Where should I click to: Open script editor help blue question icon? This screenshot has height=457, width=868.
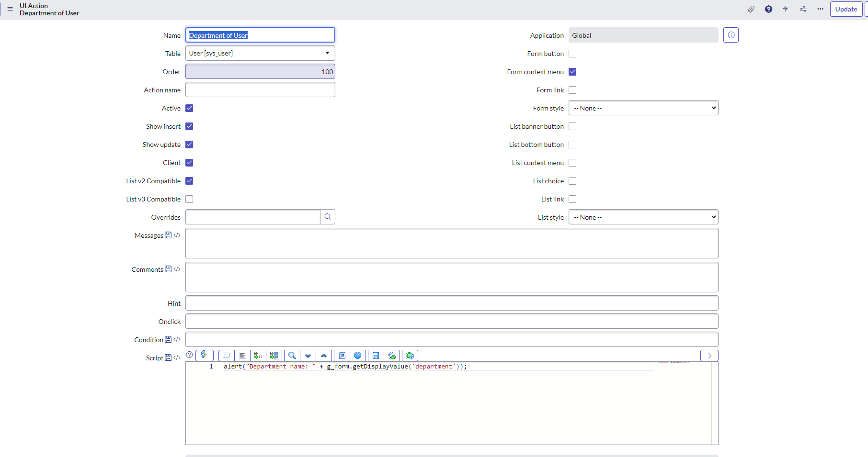pyautogui.click(x=358, y=356)
